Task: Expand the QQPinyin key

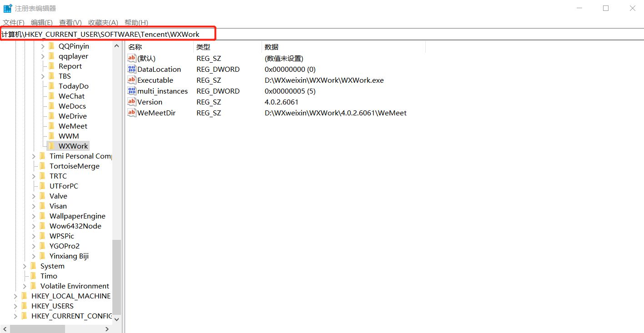Action: [43, 46]
